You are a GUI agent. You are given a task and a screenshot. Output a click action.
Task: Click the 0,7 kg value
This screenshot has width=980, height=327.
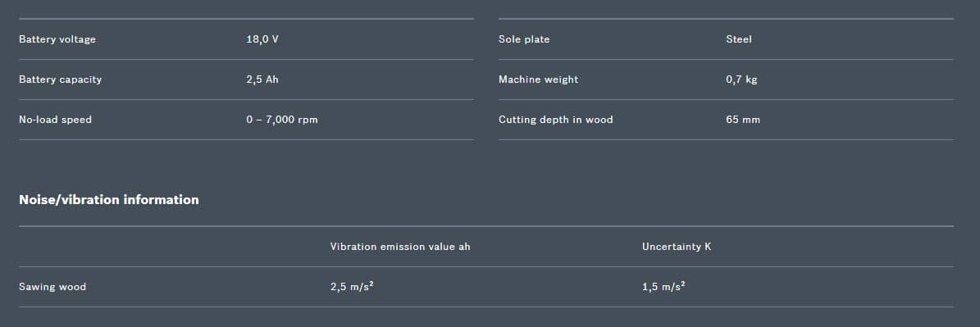pyautogui.click(x=741, y=79)
